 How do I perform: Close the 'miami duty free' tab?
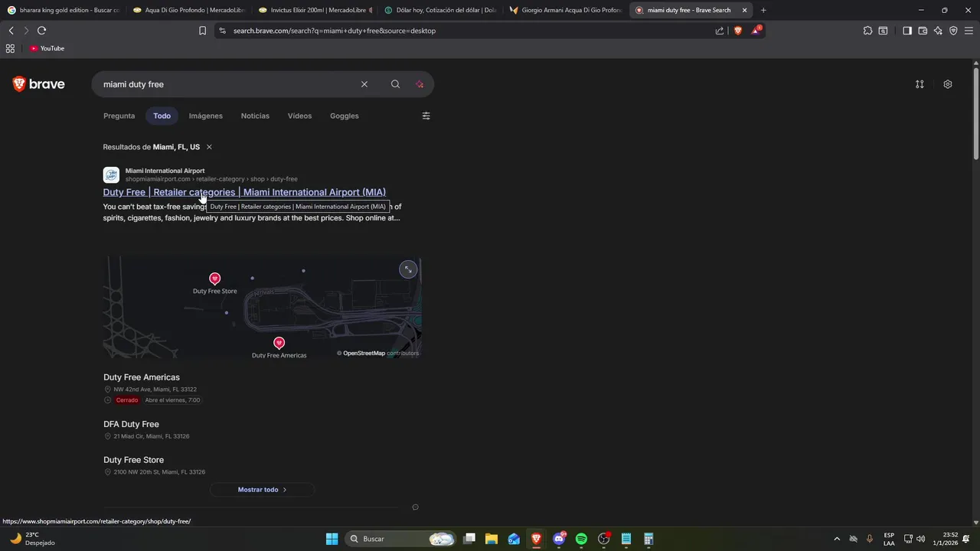[744, 10]
